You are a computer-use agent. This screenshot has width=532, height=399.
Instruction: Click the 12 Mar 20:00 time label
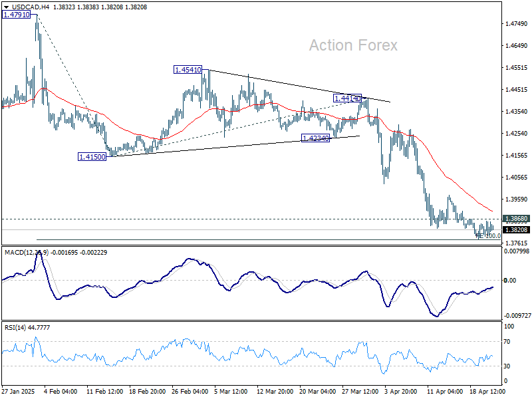pos(275,391)
